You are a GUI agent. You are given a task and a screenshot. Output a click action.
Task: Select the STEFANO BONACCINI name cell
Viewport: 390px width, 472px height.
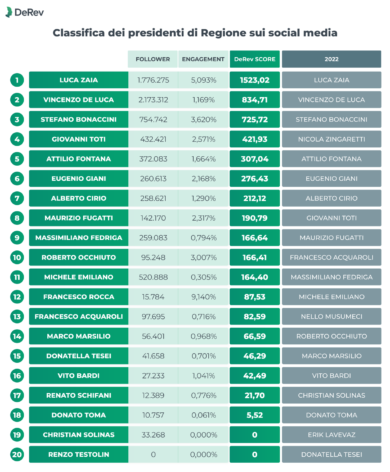coord(79,119)
